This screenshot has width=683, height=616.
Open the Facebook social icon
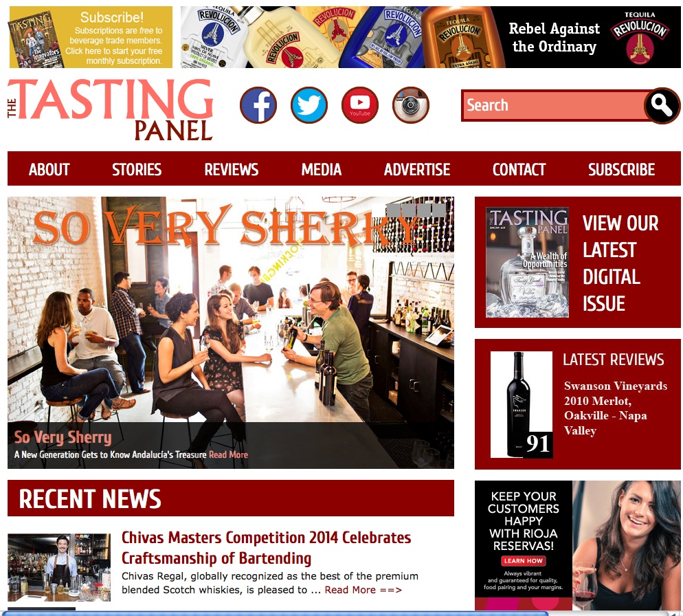258,105
